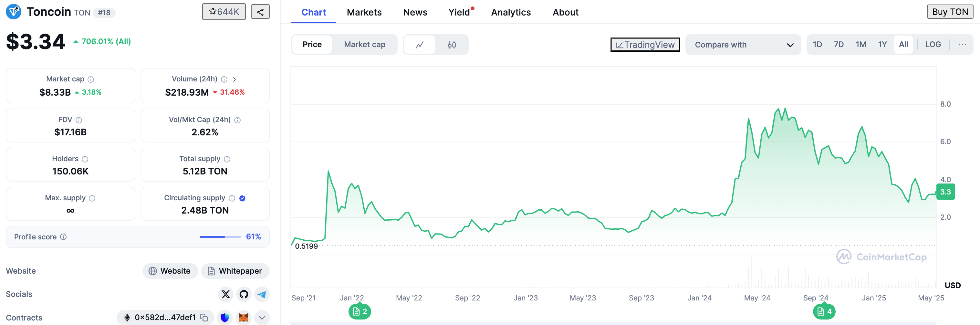This screenshot has width=980, height=325.
Task: Set chart range to 1Y
Action: coord(882,45)
